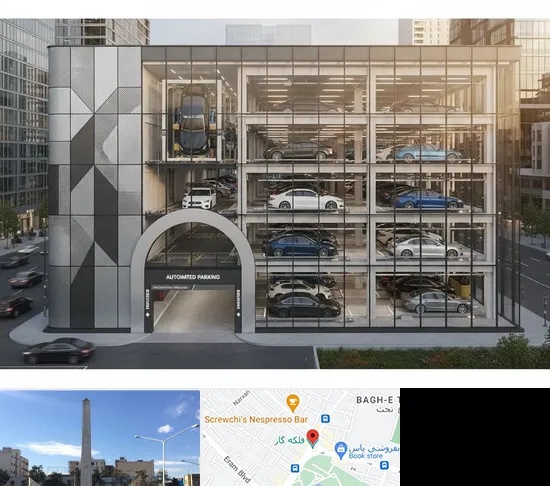Open the obelisk monument street photo
Screen dimensions: 550x486
coord(100,438)
